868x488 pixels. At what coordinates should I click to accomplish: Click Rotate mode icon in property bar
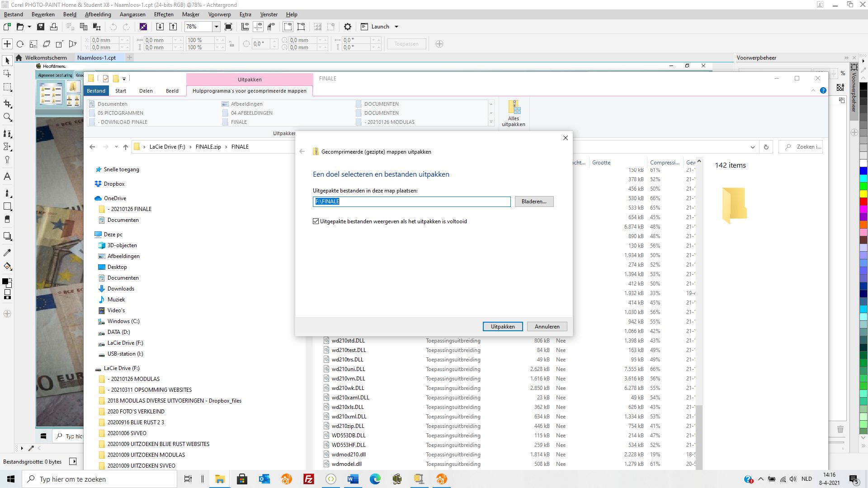coord(20,44)
